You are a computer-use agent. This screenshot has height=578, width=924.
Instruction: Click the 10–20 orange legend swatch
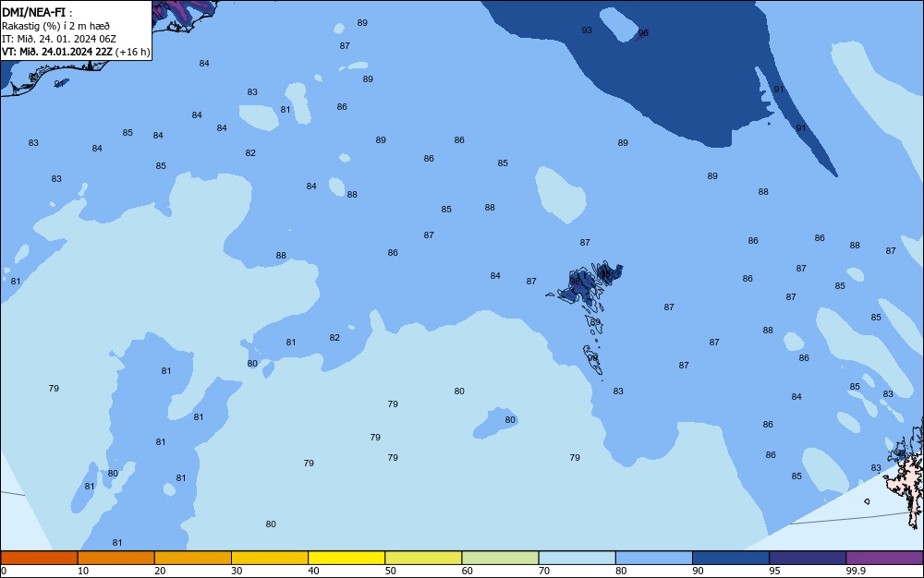coord(116,558)
